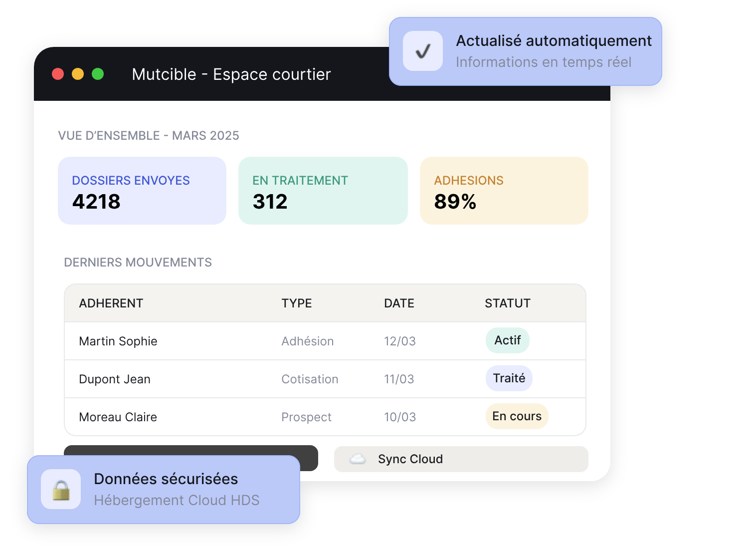Open the En Traitement 312 card
Viewport: 756px width, 546px height.
coord(323,191)
